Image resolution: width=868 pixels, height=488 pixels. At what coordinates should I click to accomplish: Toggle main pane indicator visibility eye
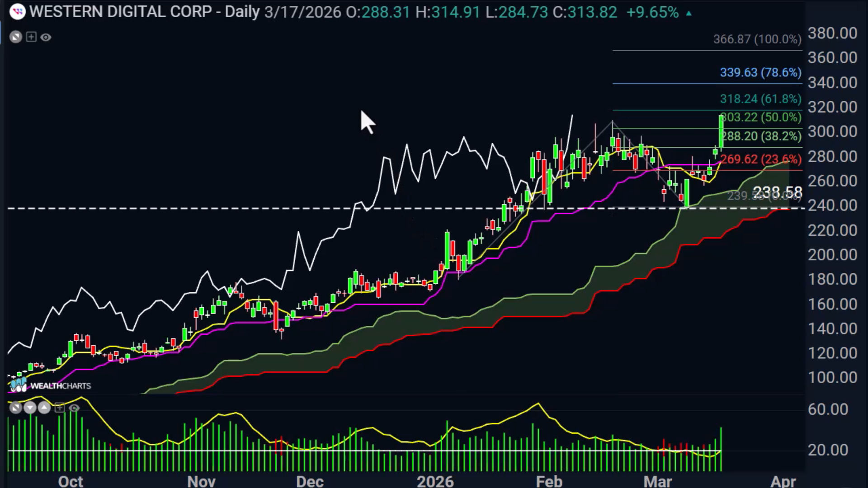coord(46,38)
